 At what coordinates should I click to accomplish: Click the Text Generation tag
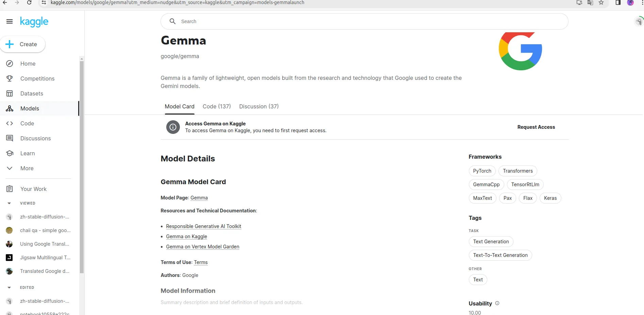pyautogui.click(x=491, y=242)
